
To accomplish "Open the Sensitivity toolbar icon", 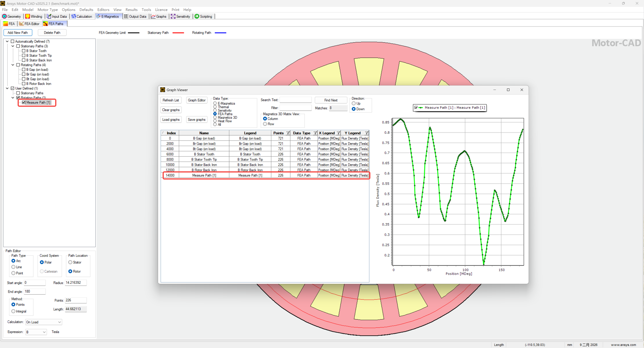I will (x=173, y=16).
